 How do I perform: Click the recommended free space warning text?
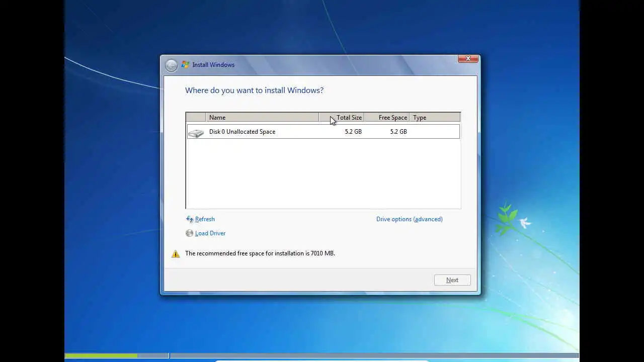click(260, 253)
